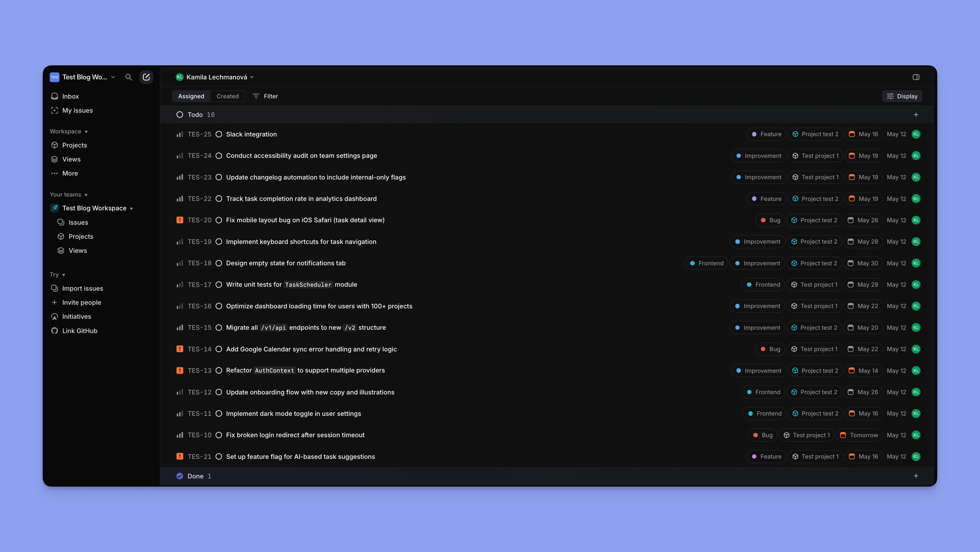Screen dimensions: 980x552
Task: Toggle the right sidebar panel icon
Action: (x=916, y=77)
